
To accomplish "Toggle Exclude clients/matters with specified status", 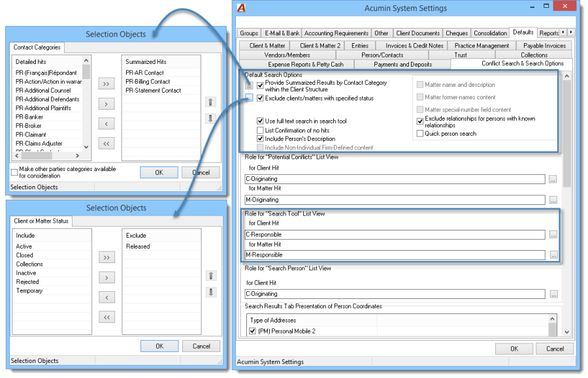I will (x=260, y=98).
